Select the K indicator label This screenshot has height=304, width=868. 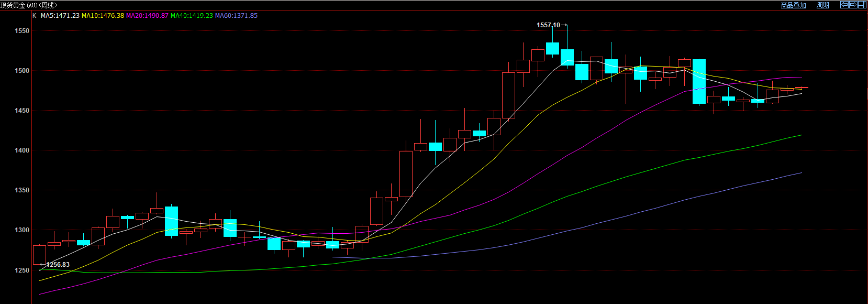click(x=35, y=16)
